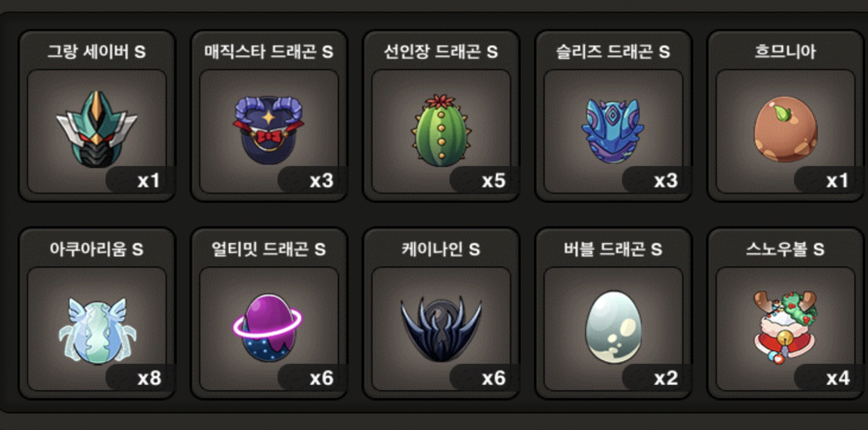Select the purple ringed 얼티밋 드래곤 S egg

click(x=268, y=328)
